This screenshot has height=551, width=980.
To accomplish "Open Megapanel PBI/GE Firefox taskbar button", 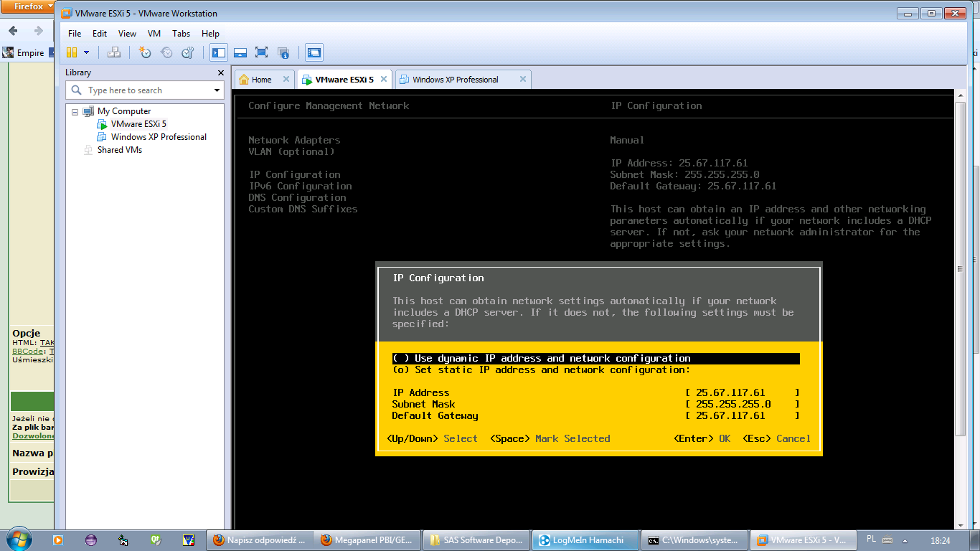I will pyautogui.click(x=368, y=540).
